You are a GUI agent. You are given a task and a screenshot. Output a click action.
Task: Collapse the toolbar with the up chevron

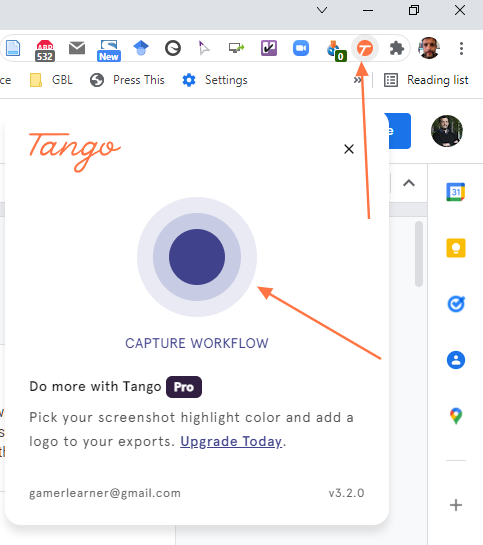(409, 183)
